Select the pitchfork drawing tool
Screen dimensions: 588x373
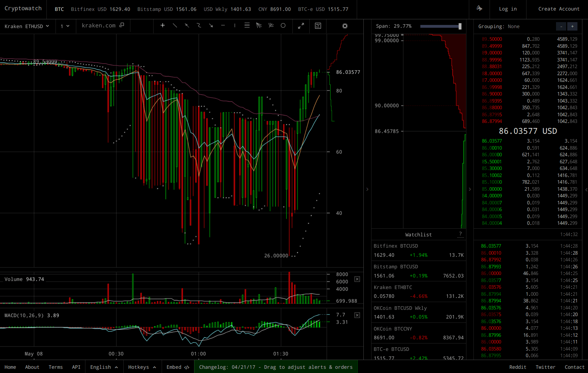coord(271,26)
